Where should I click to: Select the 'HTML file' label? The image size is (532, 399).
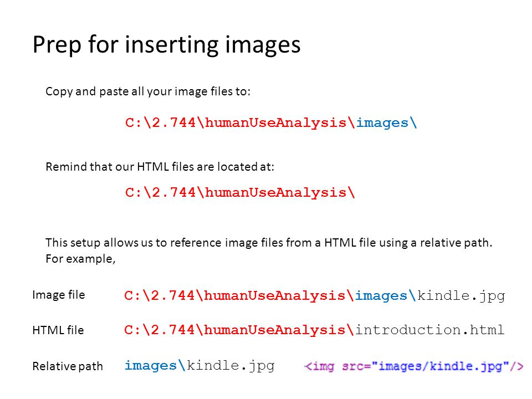tap(58, 330)
